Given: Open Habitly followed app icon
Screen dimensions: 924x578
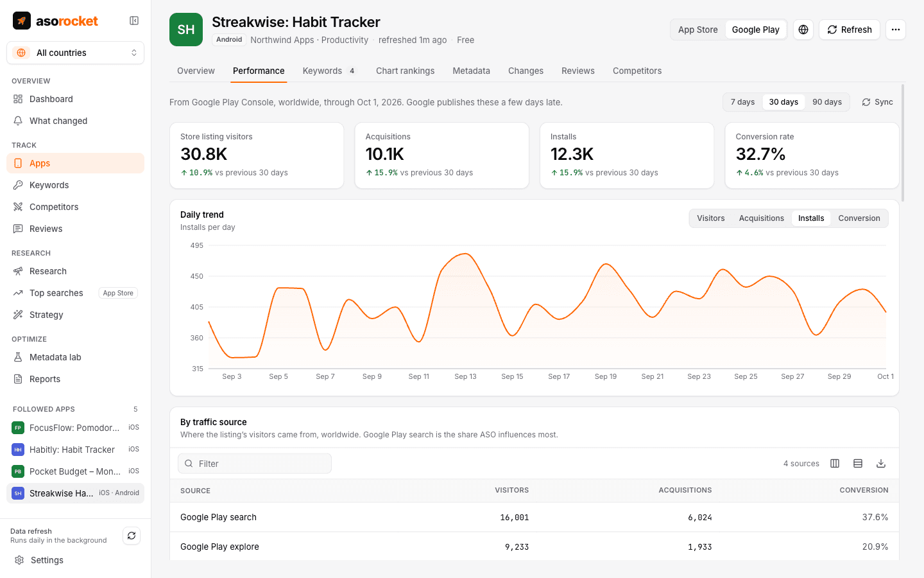Looking at the screenshot, I should pos(18,450).
